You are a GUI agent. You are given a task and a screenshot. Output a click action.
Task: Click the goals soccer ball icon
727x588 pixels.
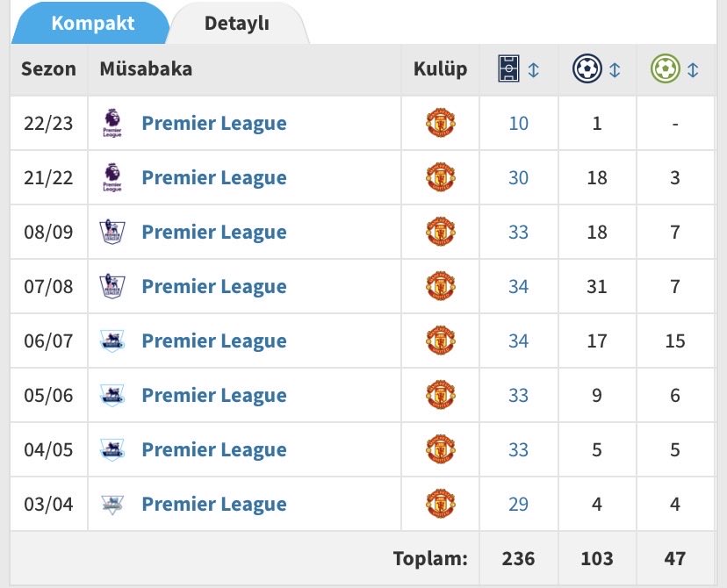pyautogui.click(x=587, y=69)
